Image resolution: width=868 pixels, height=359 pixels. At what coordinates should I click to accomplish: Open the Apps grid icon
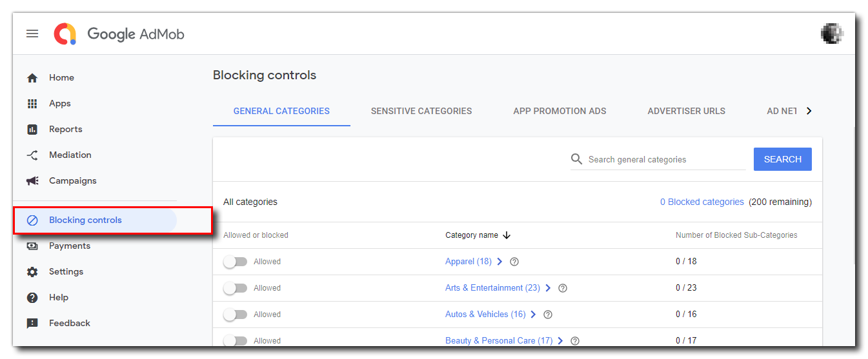32,103
